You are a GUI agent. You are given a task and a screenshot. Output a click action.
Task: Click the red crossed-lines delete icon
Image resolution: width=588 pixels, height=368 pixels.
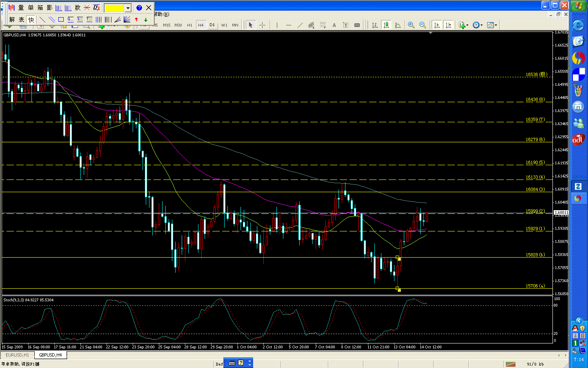[x=87, y=8]
